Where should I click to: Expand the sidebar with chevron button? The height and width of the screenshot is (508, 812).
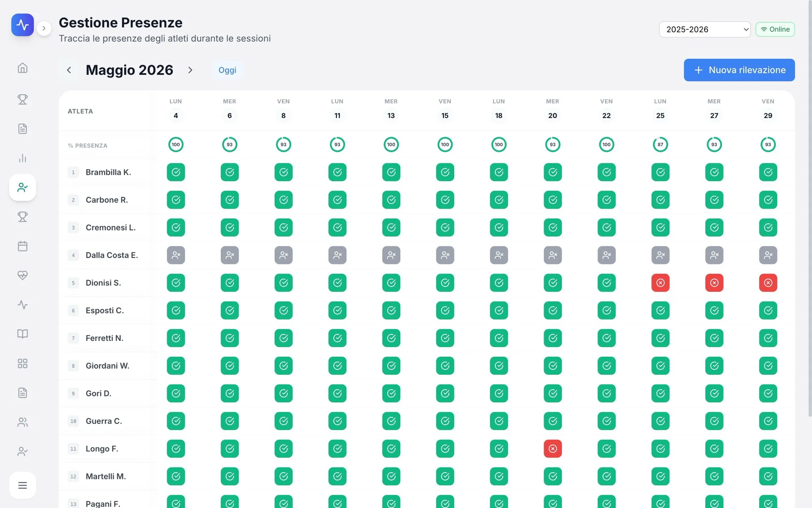(x=44, y=28)
